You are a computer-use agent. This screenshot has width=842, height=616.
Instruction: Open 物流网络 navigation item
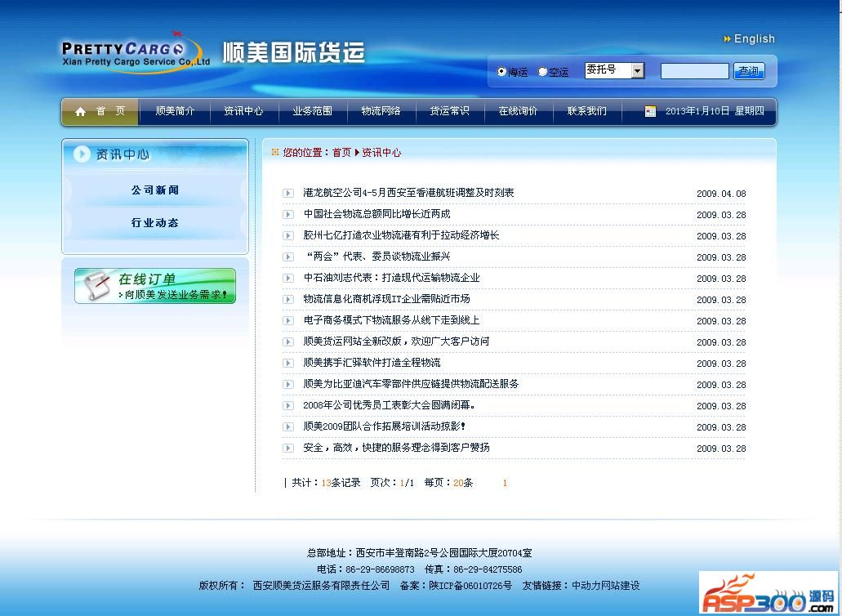tap(381, 111)
